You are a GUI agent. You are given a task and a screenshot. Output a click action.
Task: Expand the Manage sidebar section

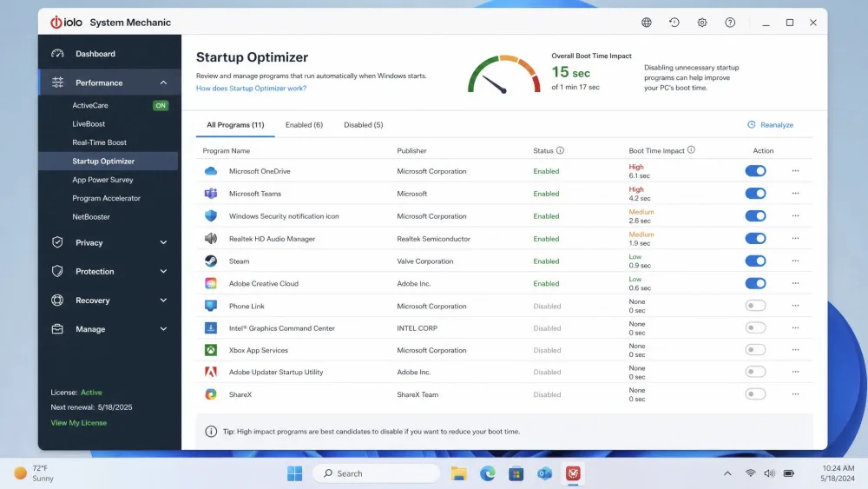tap(163, 329)
